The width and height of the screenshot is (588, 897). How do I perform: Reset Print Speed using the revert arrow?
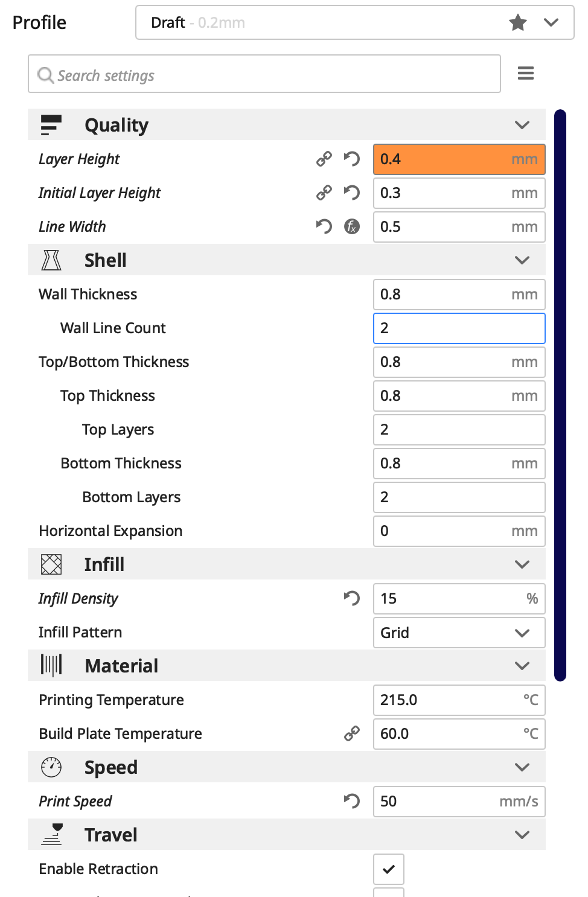point(351,801)
